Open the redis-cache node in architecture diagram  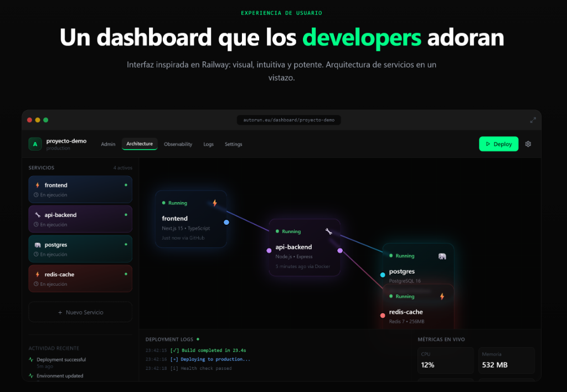(419, 307)
